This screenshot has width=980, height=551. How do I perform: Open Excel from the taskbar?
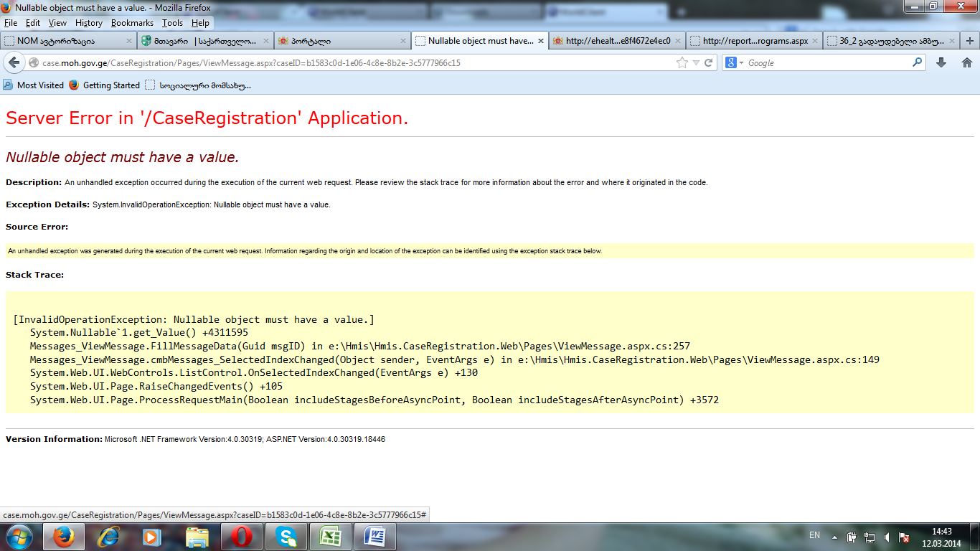330,537
